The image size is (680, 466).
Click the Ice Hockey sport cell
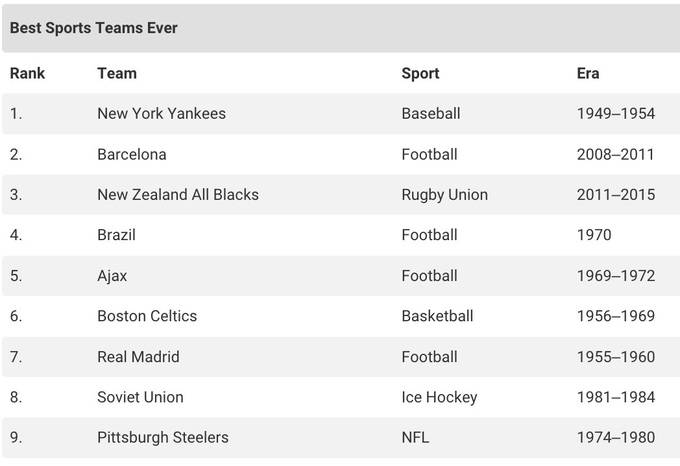tap(439, 397)
